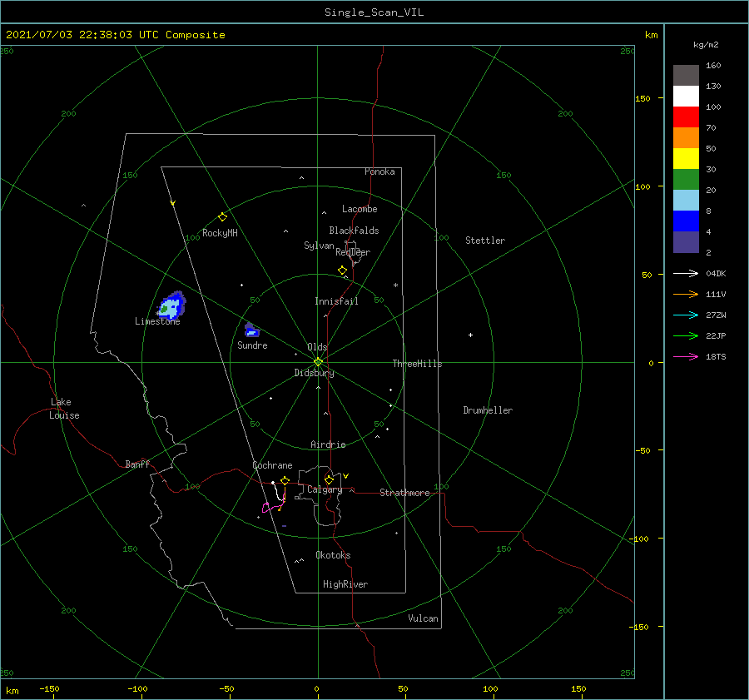749x700 pixels.
Task: Click the red 70-100 color swatch
Action: click(x=686, y=117)
